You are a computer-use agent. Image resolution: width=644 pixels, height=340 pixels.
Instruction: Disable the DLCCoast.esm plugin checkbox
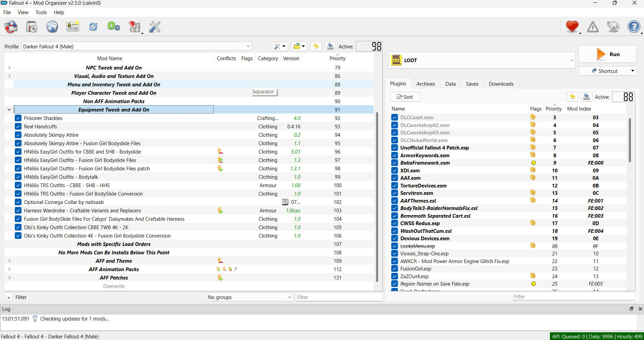(395, 117)
